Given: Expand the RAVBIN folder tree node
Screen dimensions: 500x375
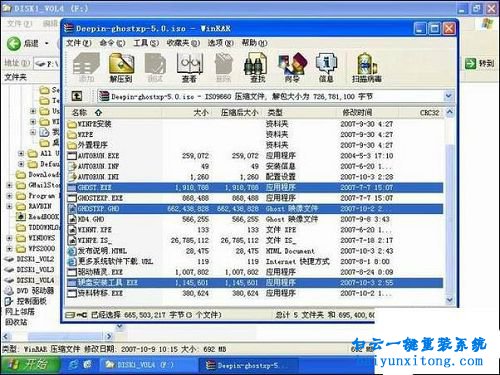Looking at the screenshot, I should [x=10, y=206].
